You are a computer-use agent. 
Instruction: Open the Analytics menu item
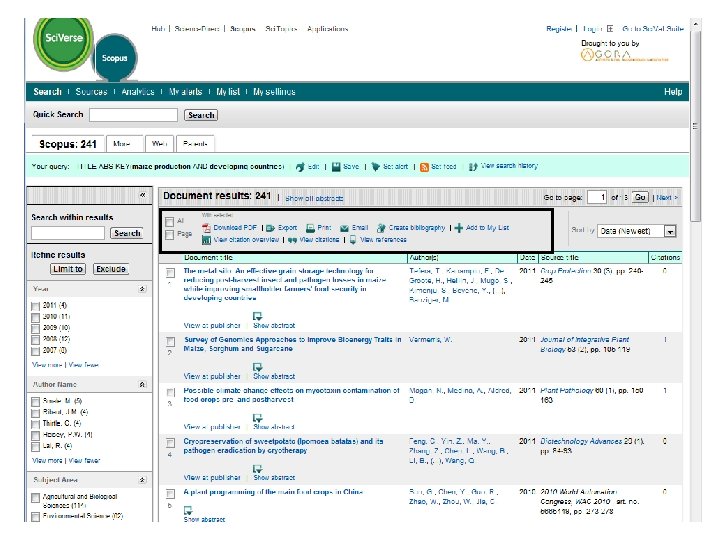tap(138, 92)
